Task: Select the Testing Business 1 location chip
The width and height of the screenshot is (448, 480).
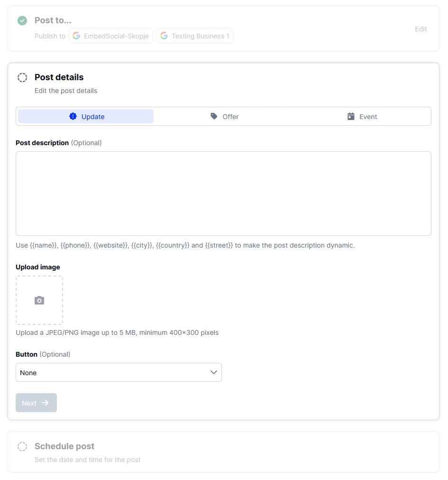Action: (195, 36)
